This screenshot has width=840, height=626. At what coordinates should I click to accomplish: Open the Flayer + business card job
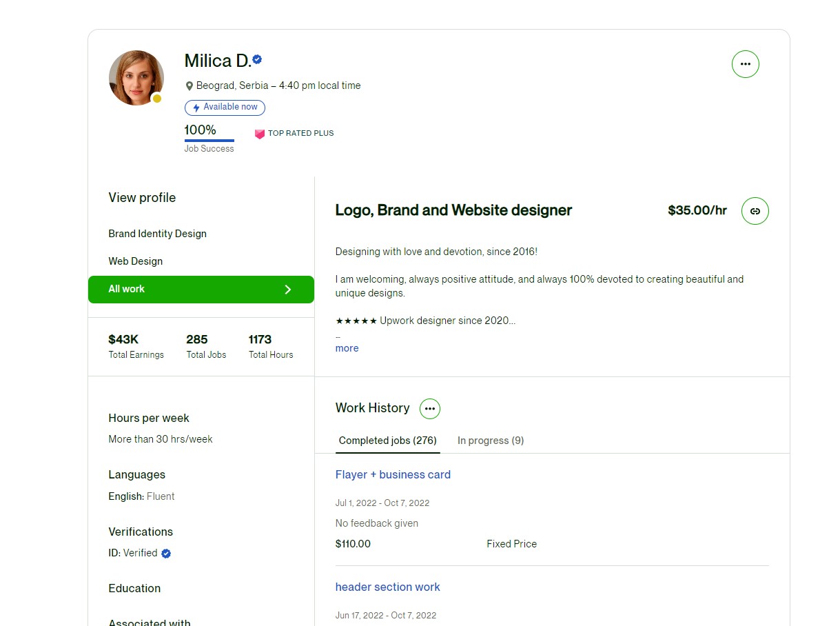pyautogui.click(x=393, y=474)
